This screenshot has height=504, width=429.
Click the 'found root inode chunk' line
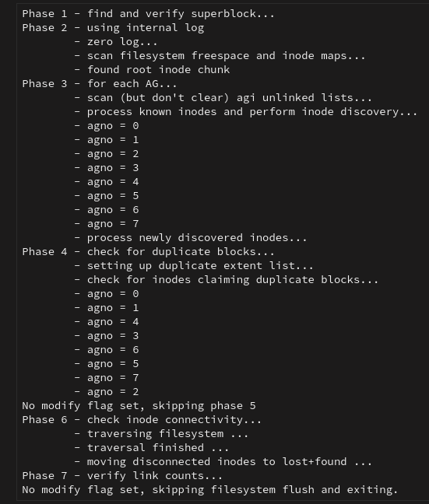point(152,70)
